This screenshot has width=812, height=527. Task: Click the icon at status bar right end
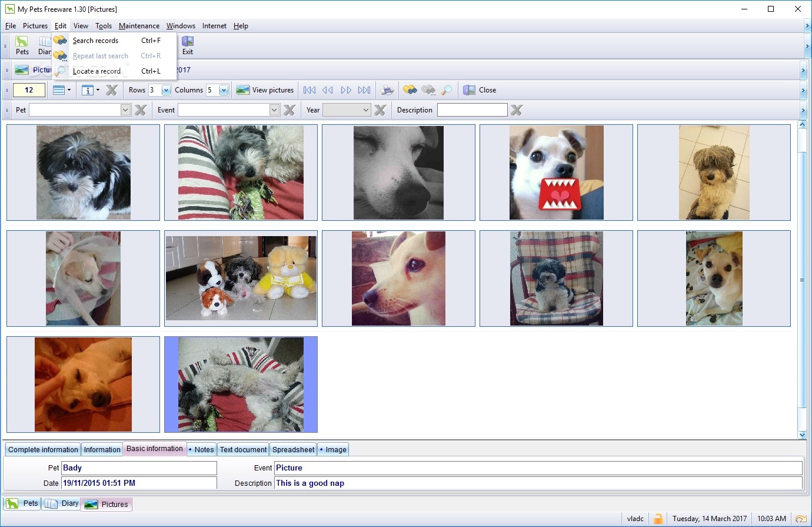pos(801,519)
